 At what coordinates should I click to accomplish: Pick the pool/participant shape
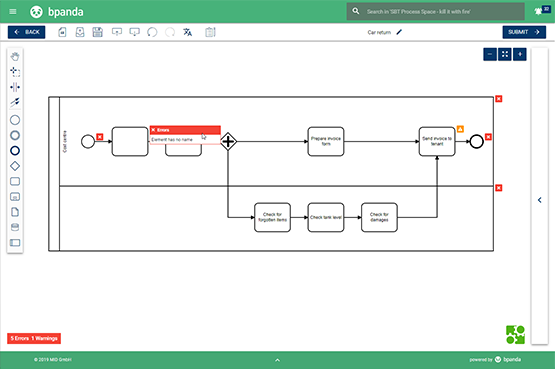pos(15,243)
